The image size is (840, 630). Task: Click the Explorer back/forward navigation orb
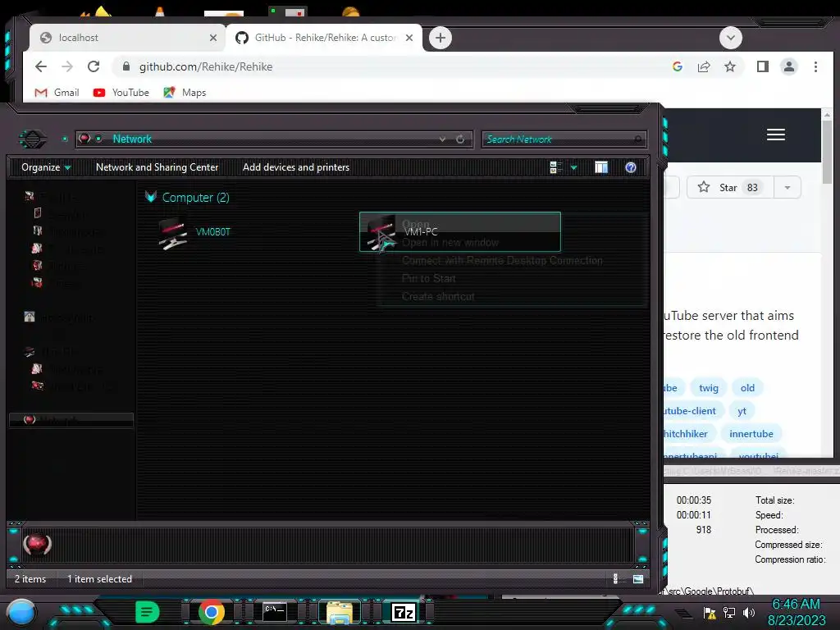[33, 139]
